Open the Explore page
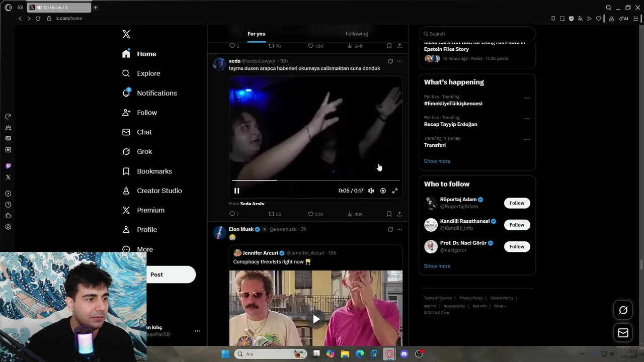This screenshot has height=362, width=644. tap(141, 73)
